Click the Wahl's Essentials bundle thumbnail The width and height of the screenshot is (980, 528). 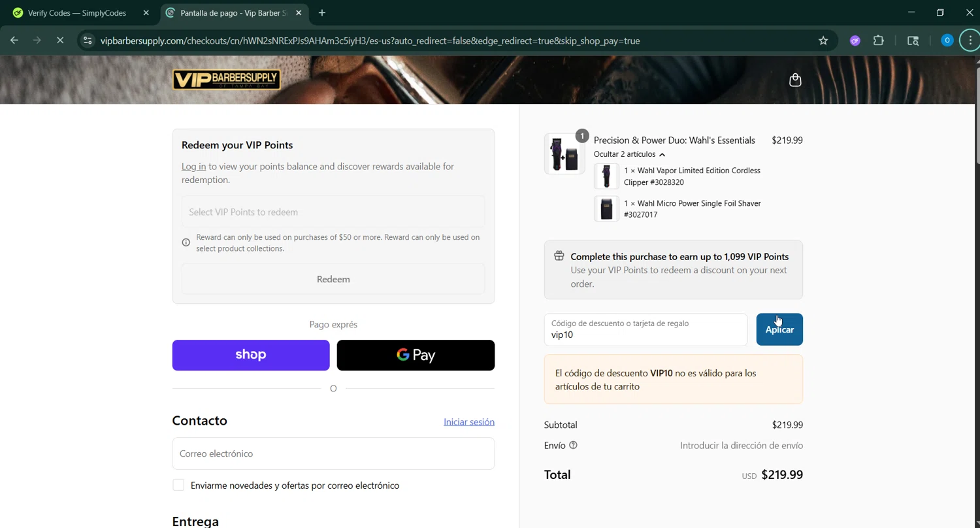(564, 154)
